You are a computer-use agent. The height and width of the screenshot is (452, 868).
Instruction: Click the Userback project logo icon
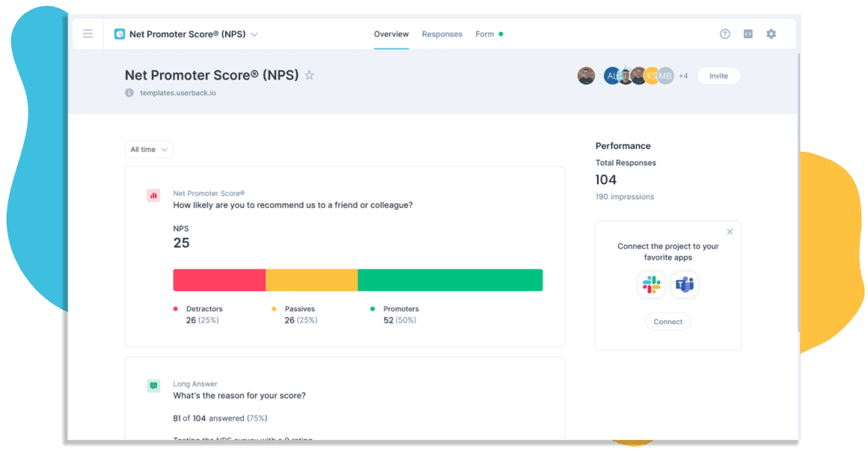[x=120, y=34]
